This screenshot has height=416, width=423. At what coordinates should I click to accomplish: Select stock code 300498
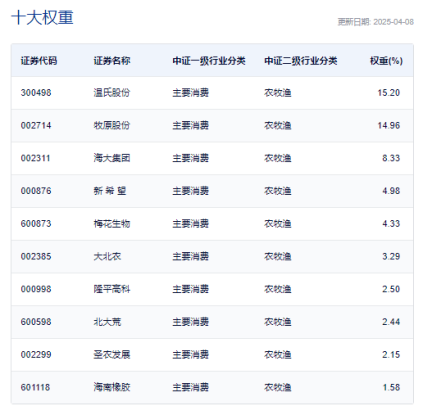click(x=36, y=93)
